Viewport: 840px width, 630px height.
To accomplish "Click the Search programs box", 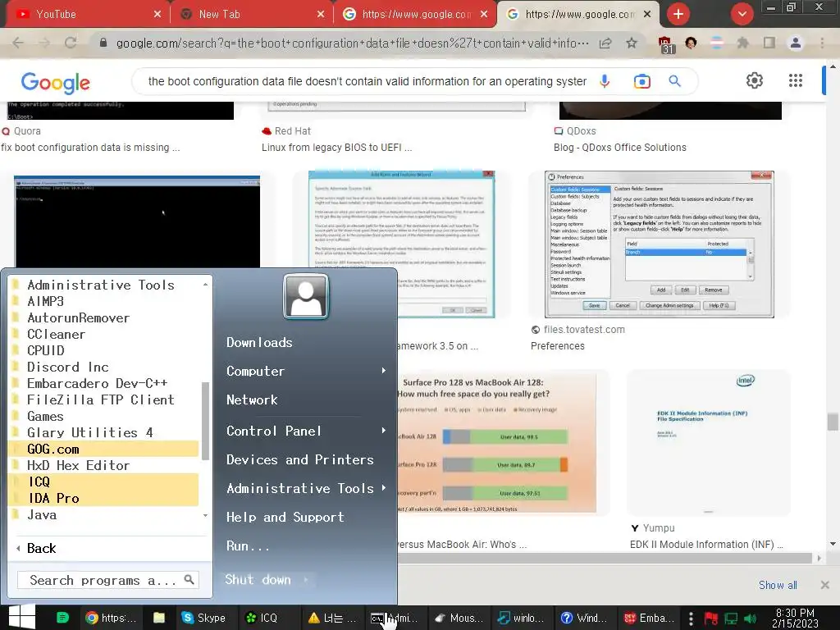I will pyautogui.click(x=108, y=580).
